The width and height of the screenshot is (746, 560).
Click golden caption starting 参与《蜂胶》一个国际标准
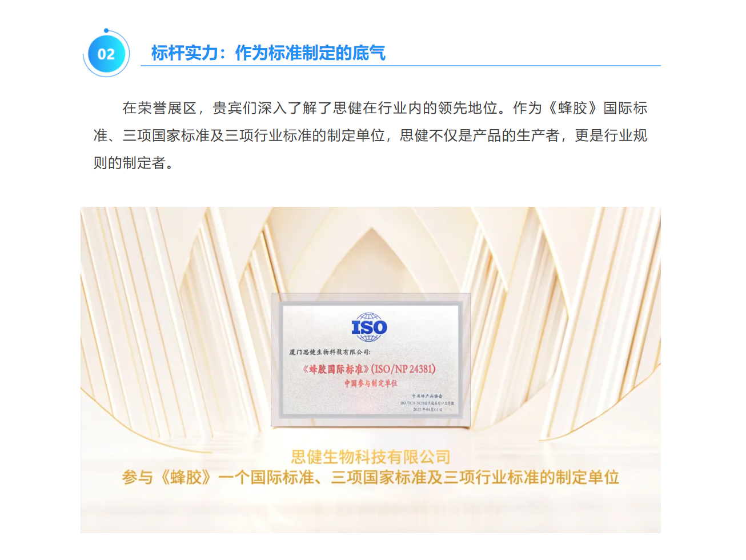[x=371, y=477]
